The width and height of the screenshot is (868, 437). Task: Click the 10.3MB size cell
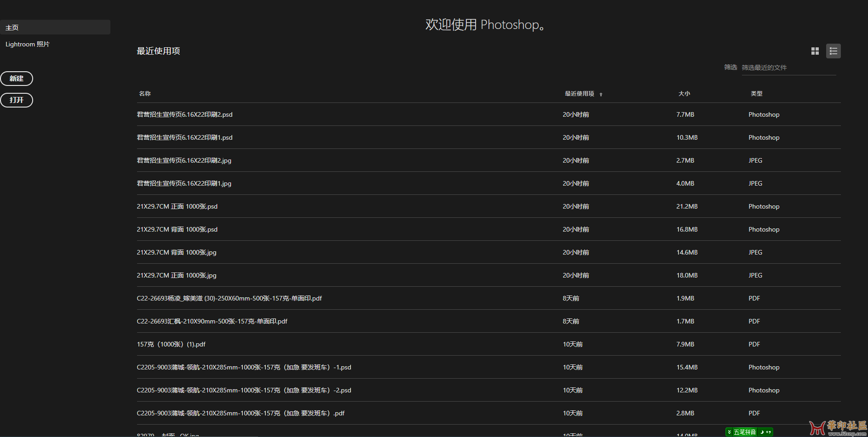(x=687, y=137)
